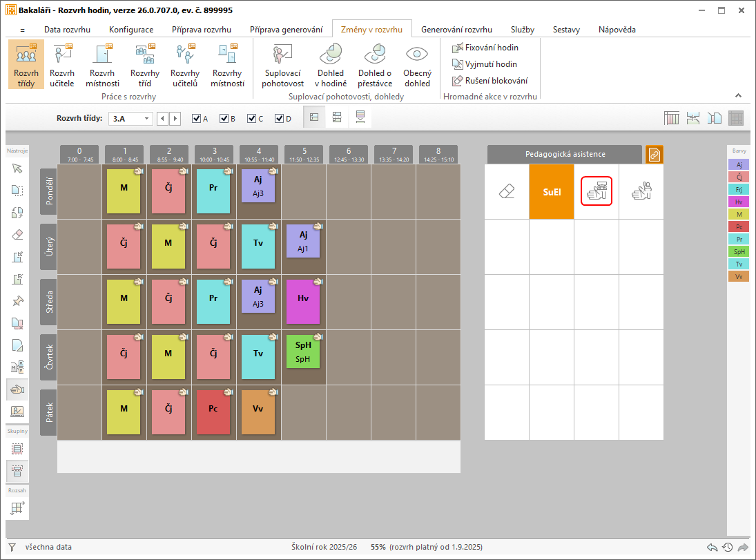Open Rozvrh učitele view
756x560 pixels.
tap(61, 65)
